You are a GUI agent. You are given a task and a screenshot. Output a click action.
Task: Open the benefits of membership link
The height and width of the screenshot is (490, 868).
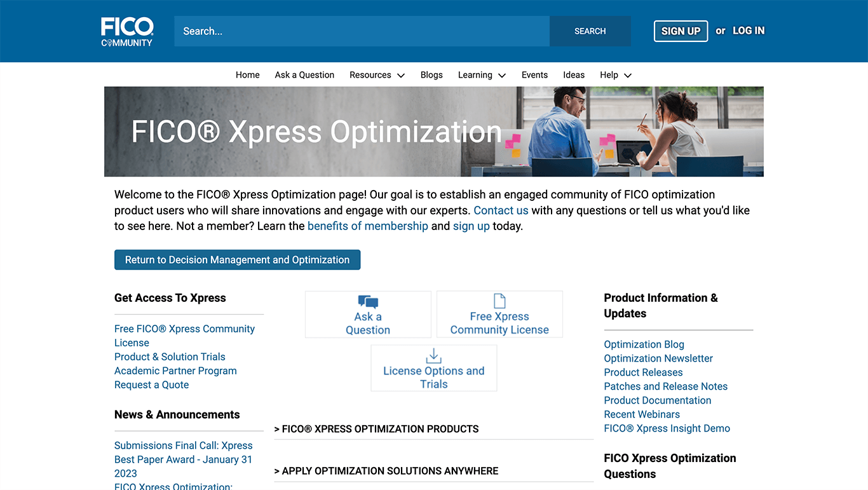pos(368,226)
